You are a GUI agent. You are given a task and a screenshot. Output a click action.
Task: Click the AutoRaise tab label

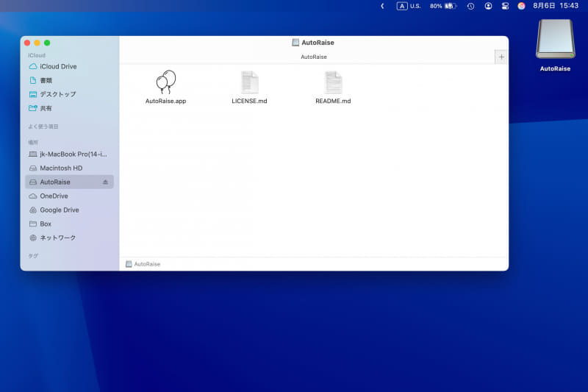coord(314,57)
